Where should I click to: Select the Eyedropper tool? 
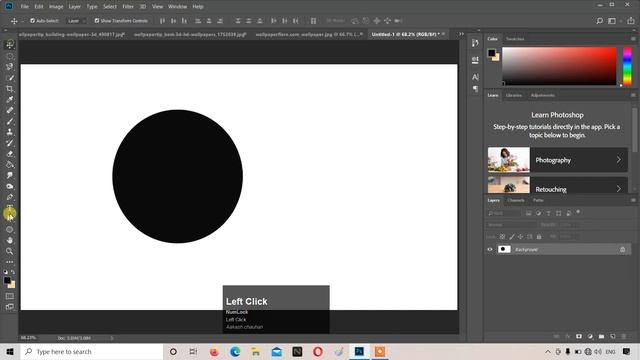[10, 99]
